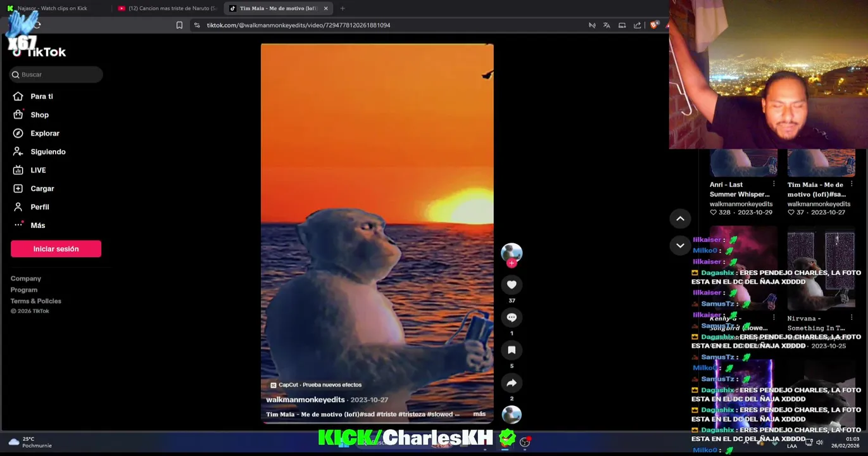The image size is (868, 456).
Task: Click the tiktok.com address bar
Action: click(298, 25)
